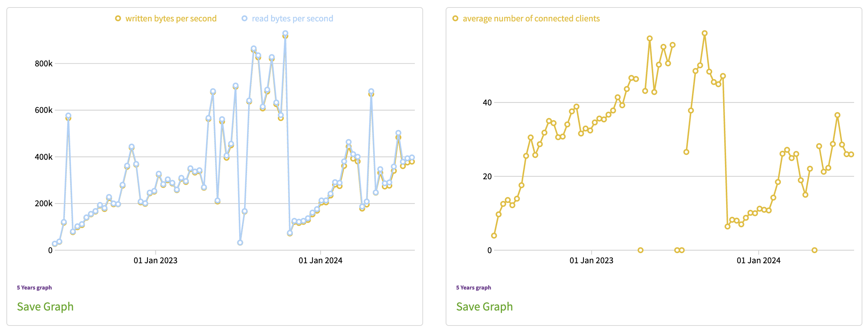Toggle the 'written bytes per second' series label
The image size is (868, 330).
[x=171, y=18]
